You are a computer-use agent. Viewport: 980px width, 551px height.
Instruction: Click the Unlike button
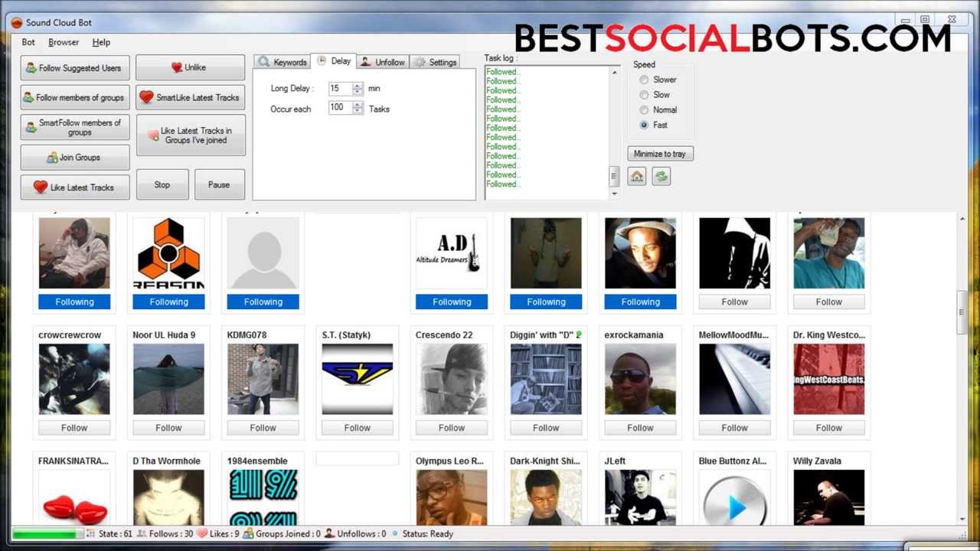click(191, 67)
